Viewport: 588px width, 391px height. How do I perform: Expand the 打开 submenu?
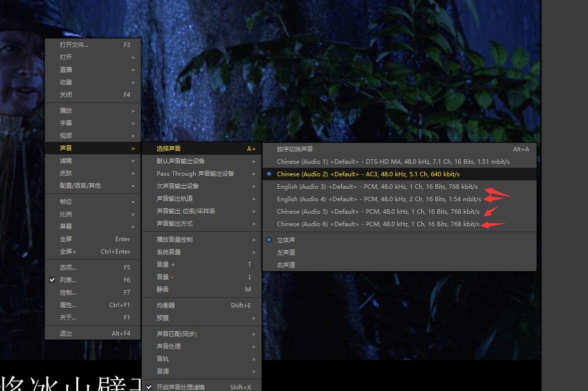[x=93, y=57]
